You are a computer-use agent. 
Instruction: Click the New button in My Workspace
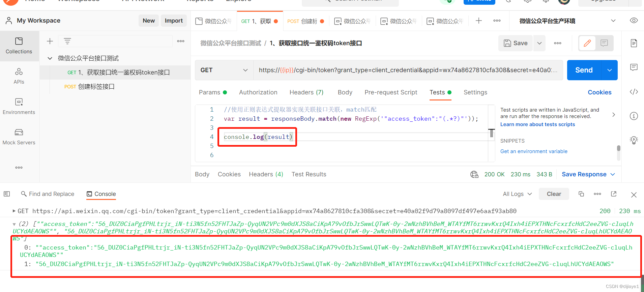[x=149, y=21]
